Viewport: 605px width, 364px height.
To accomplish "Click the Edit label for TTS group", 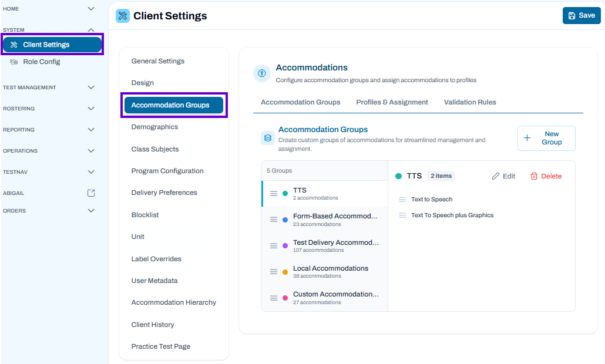I will click(x=509, y=176).
